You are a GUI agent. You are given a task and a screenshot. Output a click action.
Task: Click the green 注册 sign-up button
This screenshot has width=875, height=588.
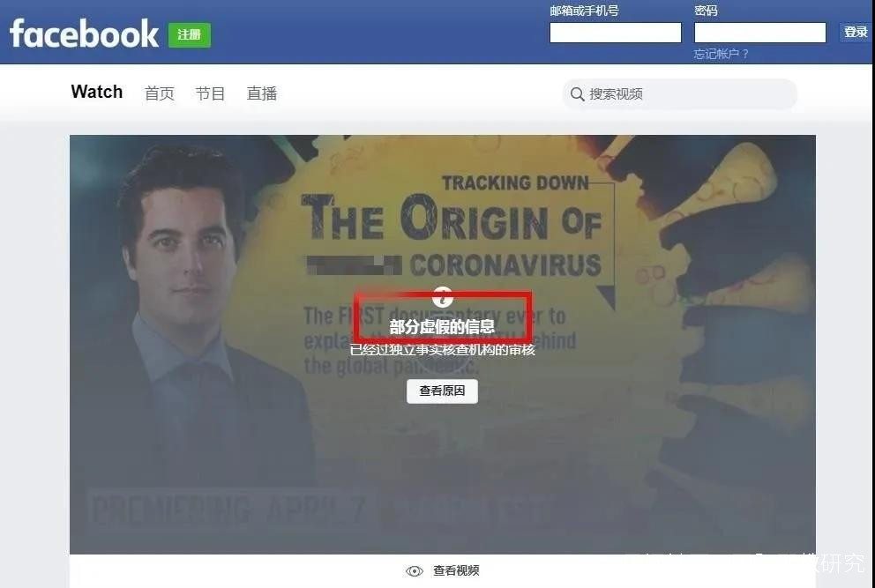point(189,35)
